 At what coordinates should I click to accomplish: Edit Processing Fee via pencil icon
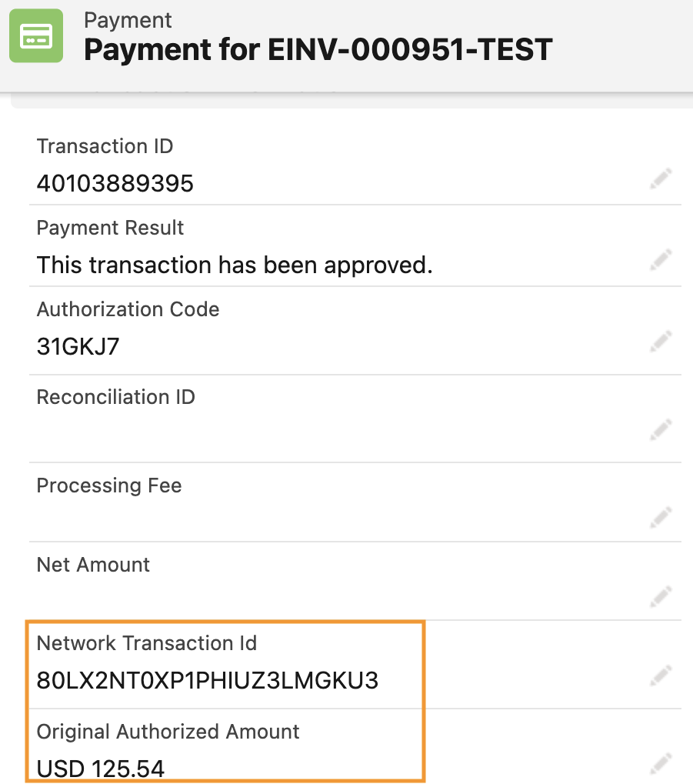(x=660, y=515)
